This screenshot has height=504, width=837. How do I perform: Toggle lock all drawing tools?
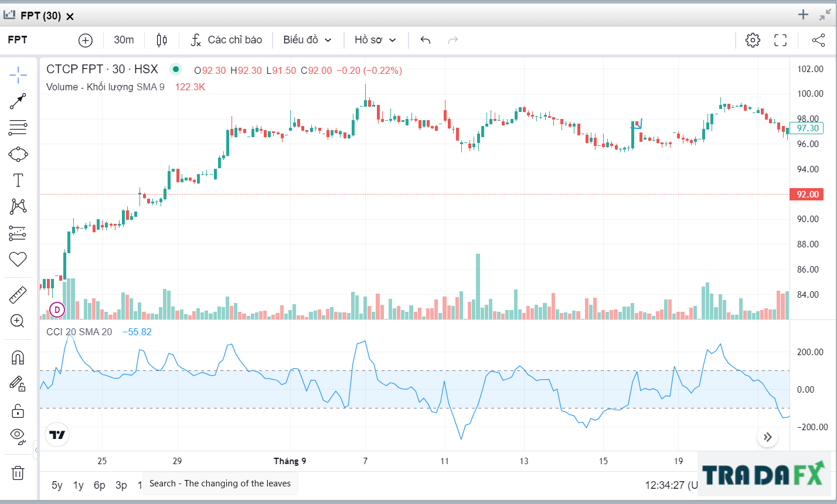click(18, 410)
